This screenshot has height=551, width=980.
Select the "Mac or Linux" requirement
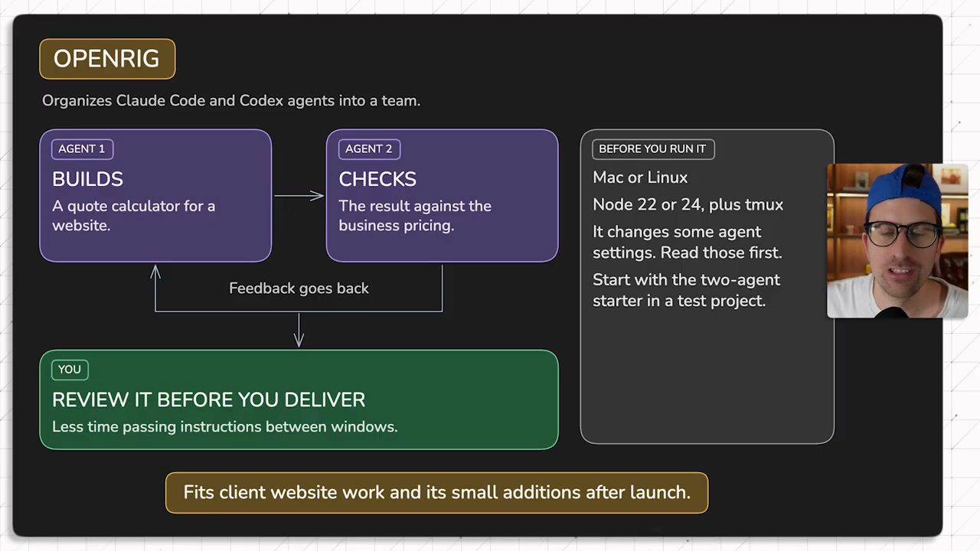pos(640,178)
